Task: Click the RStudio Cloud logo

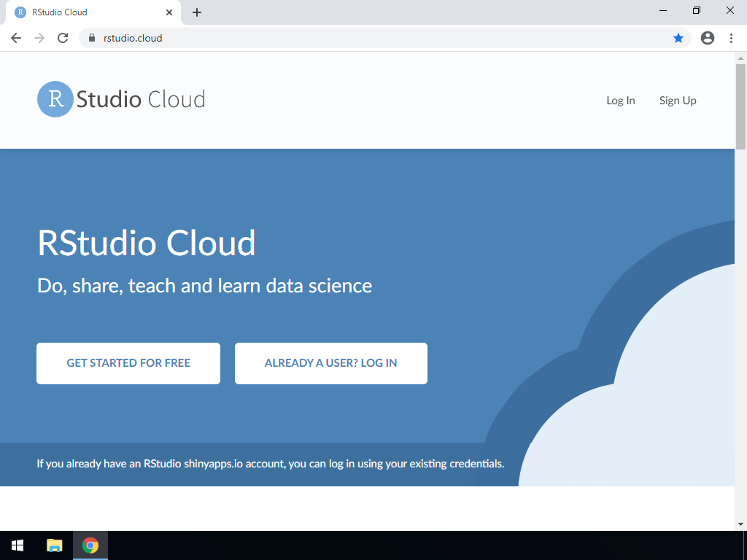Action: point(120,99)
